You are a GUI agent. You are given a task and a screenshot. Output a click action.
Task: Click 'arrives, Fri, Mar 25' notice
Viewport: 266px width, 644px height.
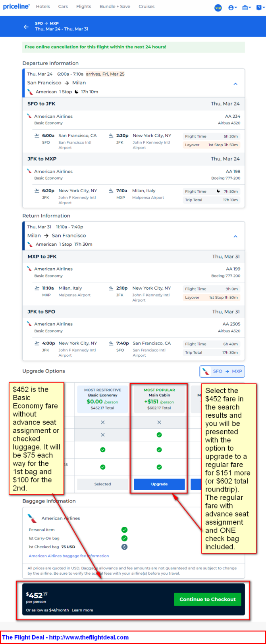(105, 74)
